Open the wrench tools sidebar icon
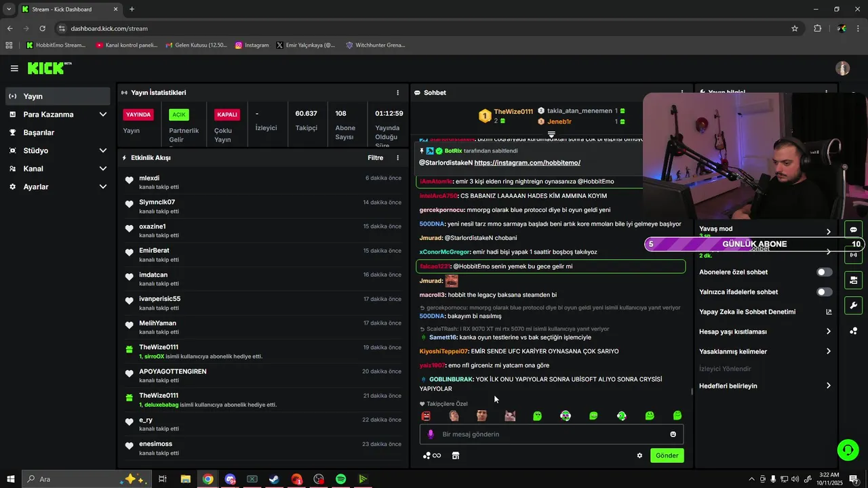The image size is (868, 488). point(853,306)
